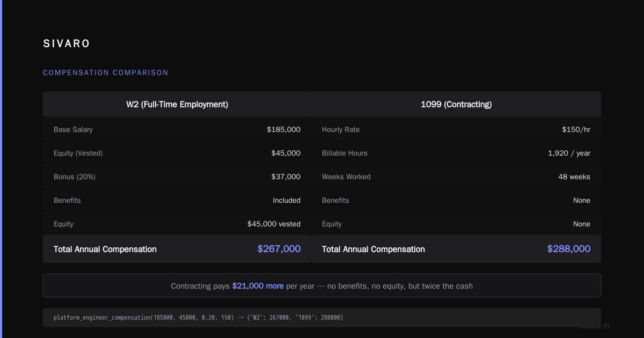Screen dimensions: 644x338
Task: Select the Compensation Comparison heading
Action: click(106, 72)
